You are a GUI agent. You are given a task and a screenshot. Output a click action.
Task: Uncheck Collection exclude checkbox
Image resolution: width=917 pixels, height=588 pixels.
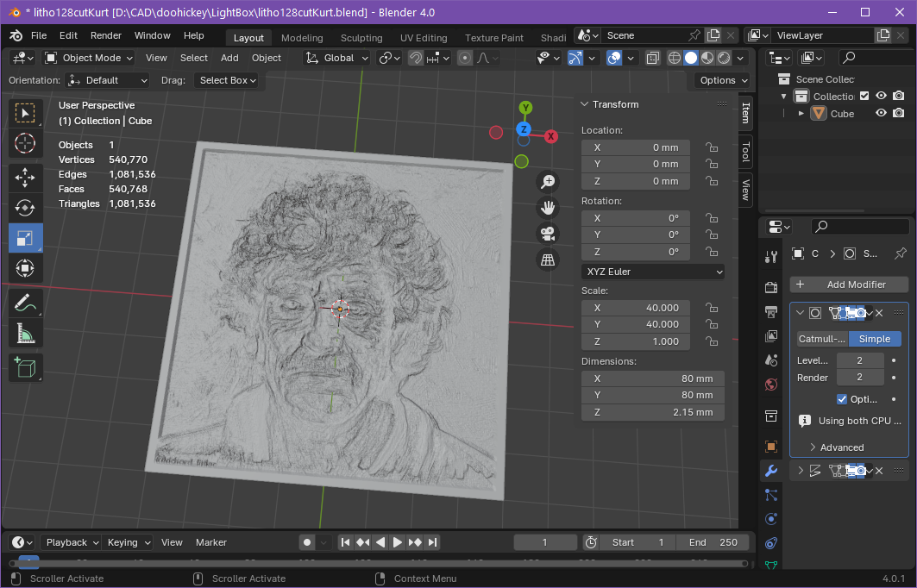[x=864, y=96]
